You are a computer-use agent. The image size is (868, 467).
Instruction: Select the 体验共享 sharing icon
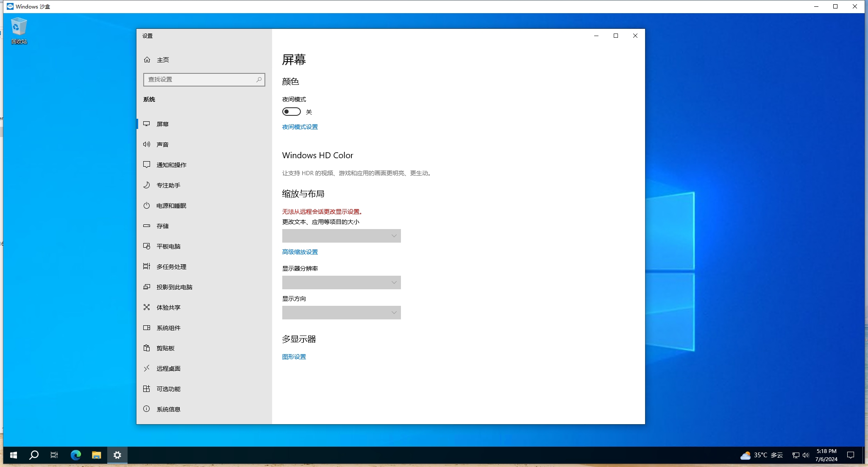pyautogui.click(x=147, y=307)
